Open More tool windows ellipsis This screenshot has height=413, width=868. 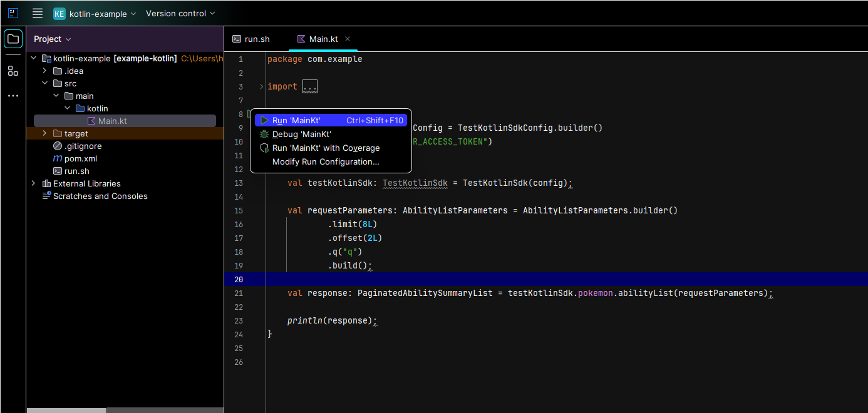click(13, 96)
